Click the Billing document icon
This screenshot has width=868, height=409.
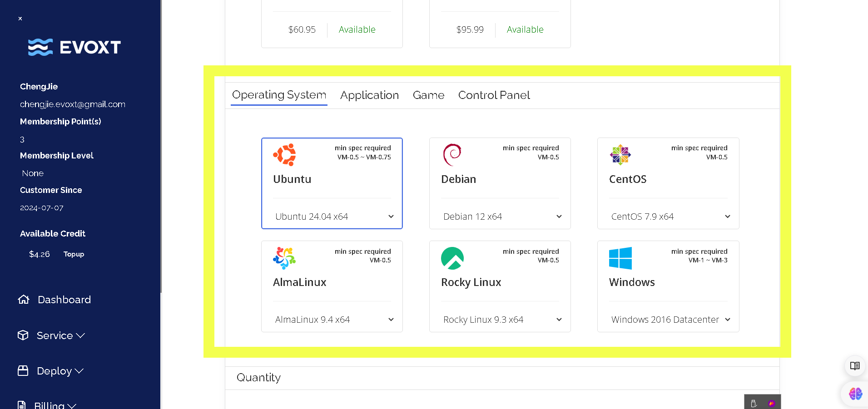[x=21, y=405]
